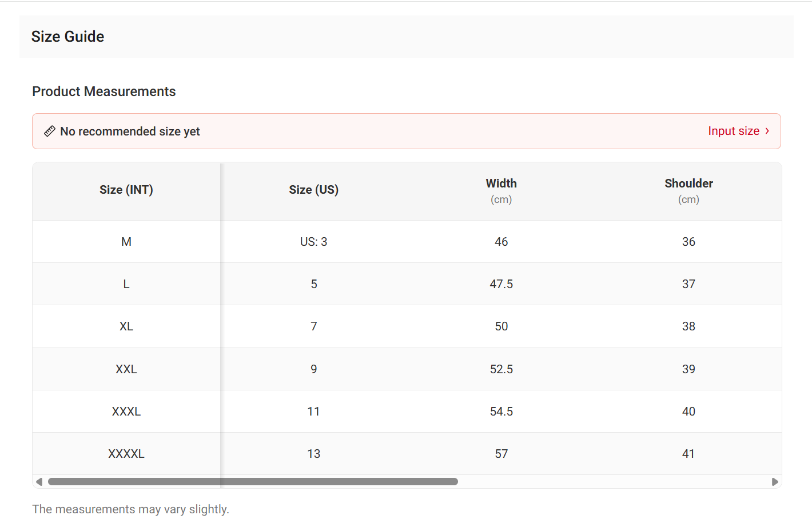This screenshot has width=812, height=527.
Task: Click the Width (cm) column header
Action: (x=501, y=191)
